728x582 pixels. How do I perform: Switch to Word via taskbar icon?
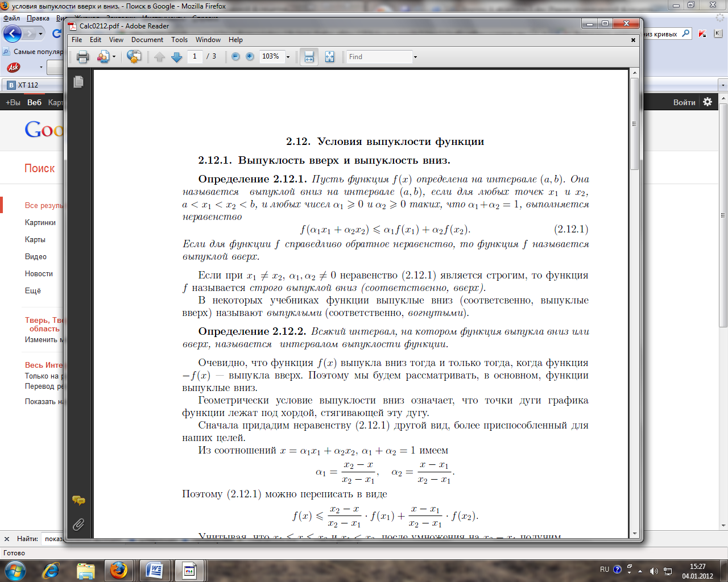point(154,570)
